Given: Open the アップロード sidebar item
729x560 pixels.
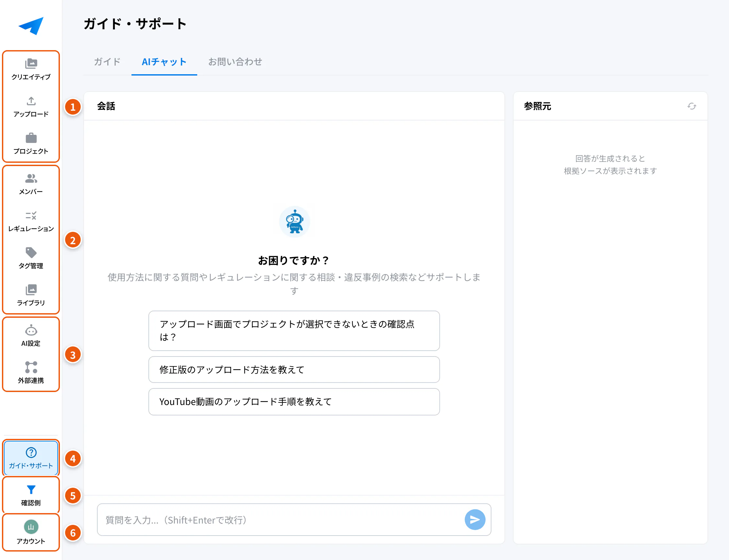Looking at the screenshot, I should click(x=31, y=107).
